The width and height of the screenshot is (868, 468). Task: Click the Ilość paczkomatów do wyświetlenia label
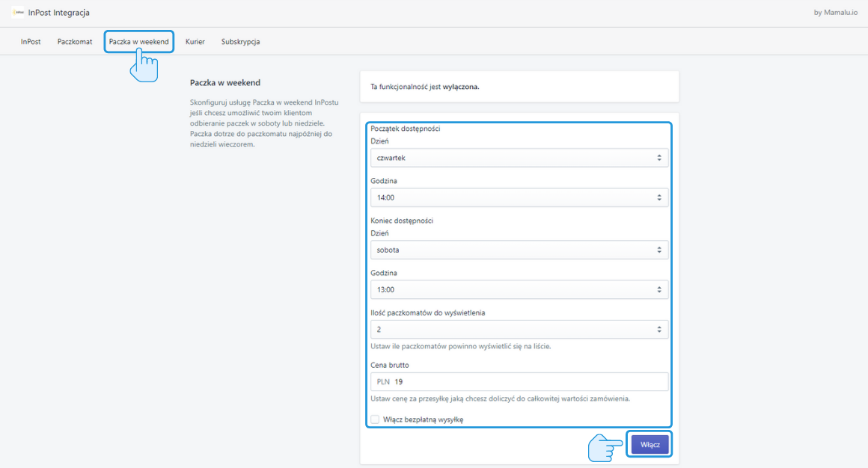(428, 312)
